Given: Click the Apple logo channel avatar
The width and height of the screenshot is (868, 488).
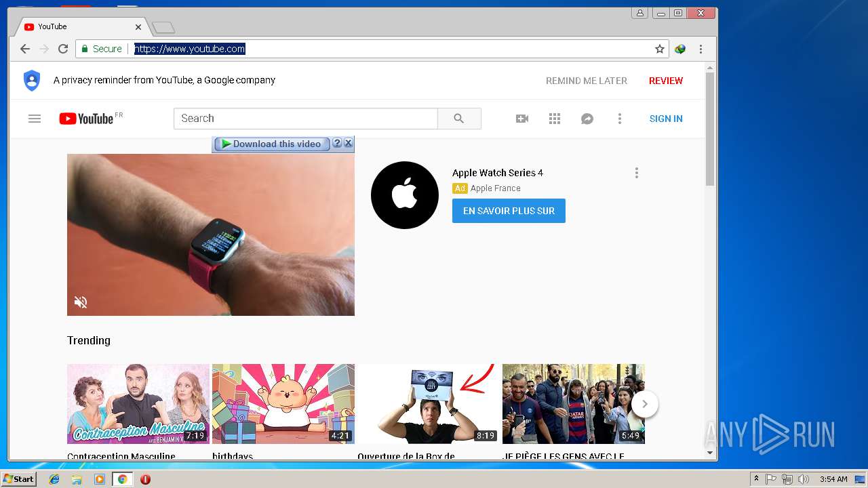Looking at the screenshot, I should tap(405, 195).
